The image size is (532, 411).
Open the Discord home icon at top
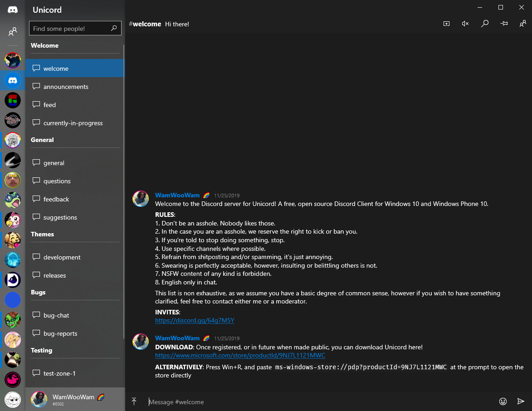click(x=13, y=10)
